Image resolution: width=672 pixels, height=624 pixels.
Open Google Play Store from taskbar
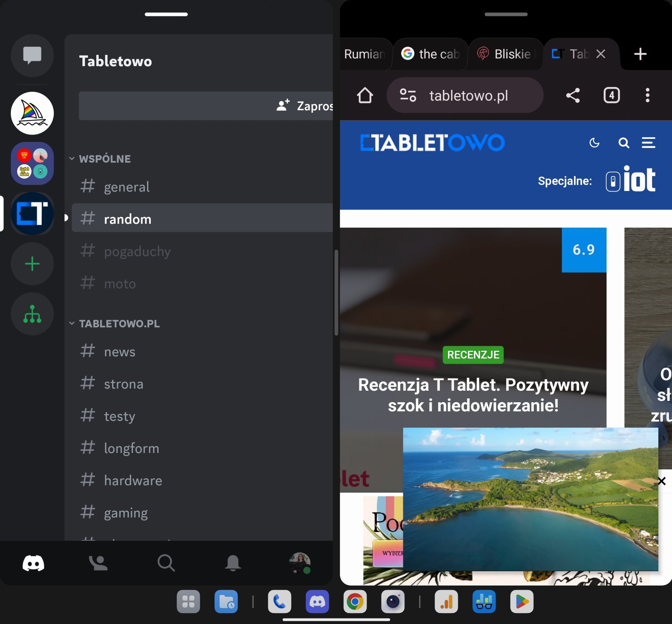tap(522, 602)
